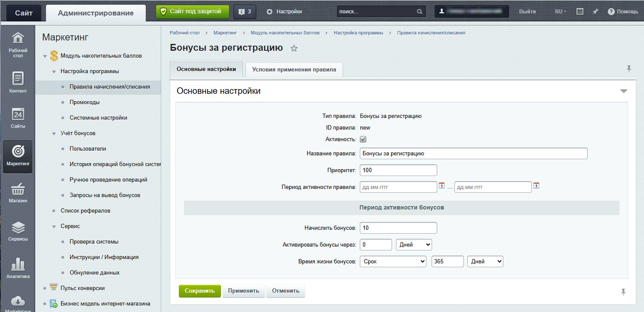Open the lifetime Дней units dropdown

pos(485,261)
